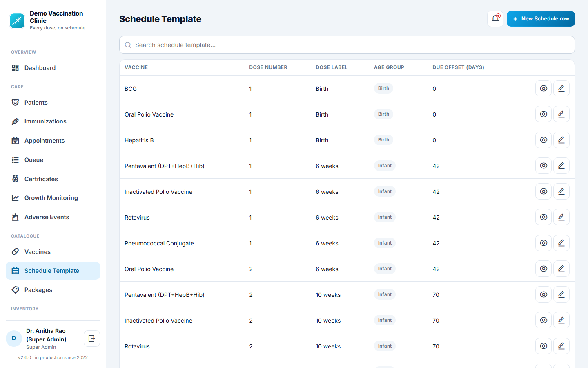Edit the Pneumococcal Conjugate row
This screenshot has width=588, height=368.
561,243
